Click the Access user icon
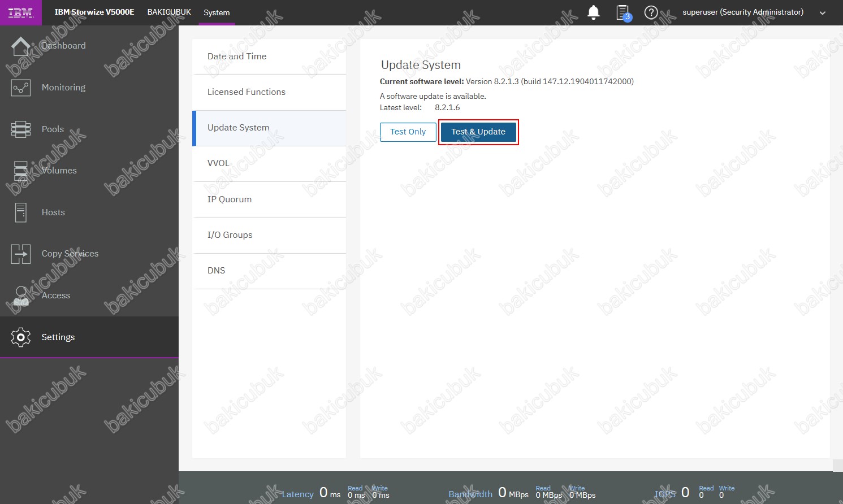Screen dimensions: 843x504 pyautogui.click(x=21, y=296)
